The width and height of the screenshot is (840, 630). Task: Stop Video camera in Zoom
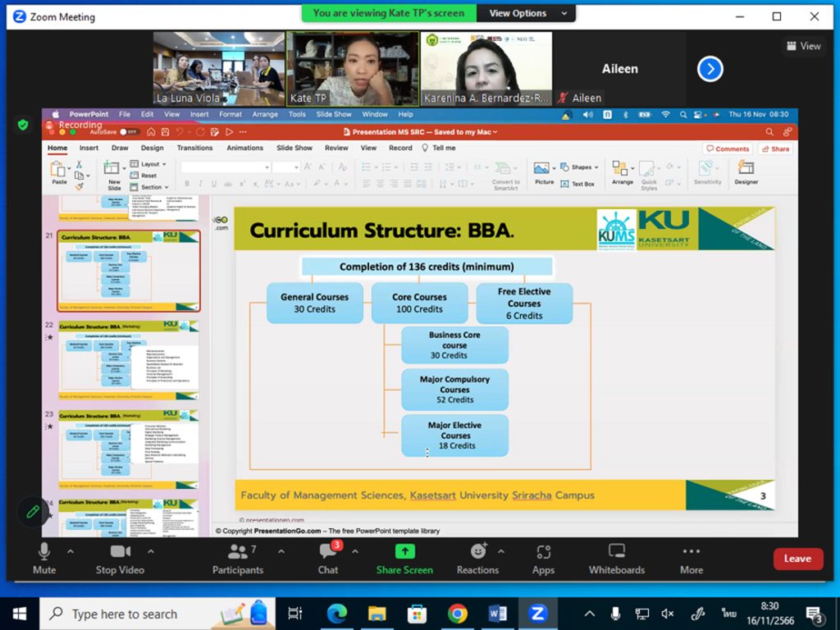click(x=120, y=559)
